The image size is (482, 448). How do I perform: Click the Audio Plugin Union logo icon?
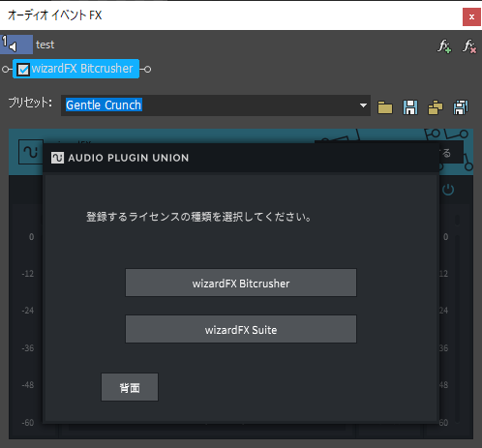(57, 158)
